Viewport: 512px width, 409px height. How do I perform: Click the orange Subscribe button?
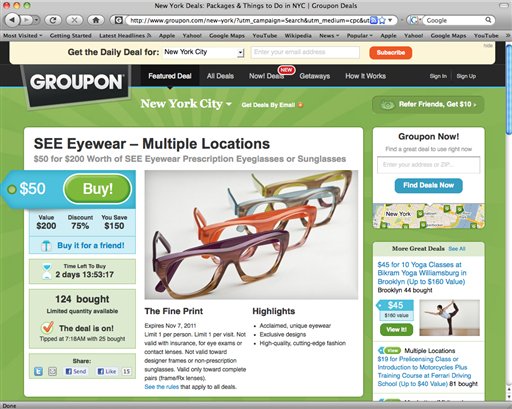click(391, 53)
